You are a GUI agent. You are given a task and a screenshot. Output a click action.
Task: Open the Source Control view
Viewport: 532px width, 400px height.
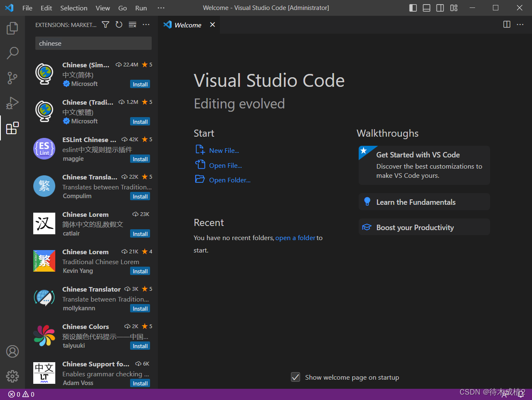tap(12, 78)
